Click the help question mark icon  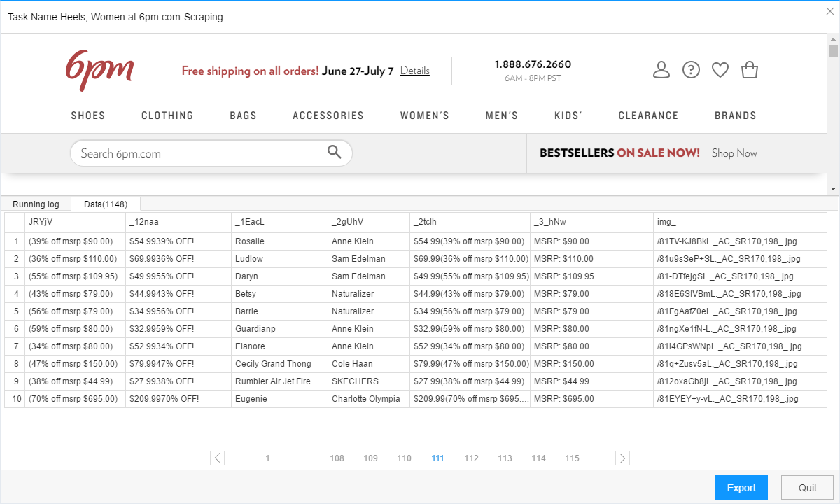[x=691, y=69]
